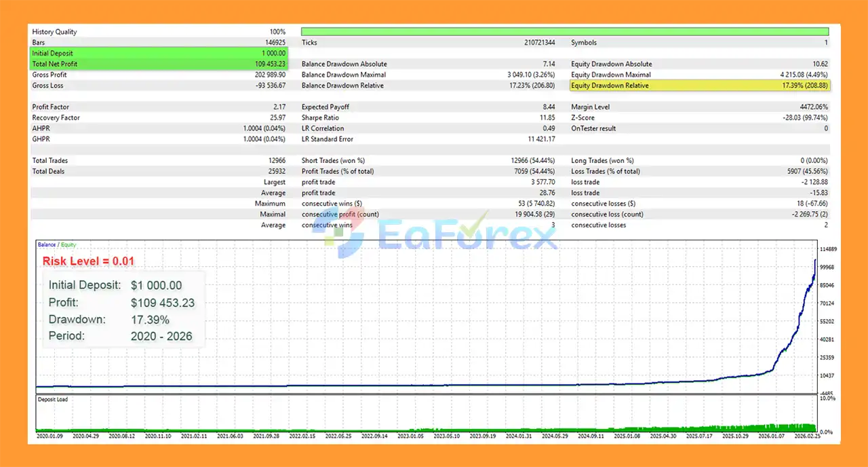This screenshot has height=467, width=868.
Task: Select the yellow Equity Drawdown Relative cell
Action: pyautogui.click(x=700, y=86)
